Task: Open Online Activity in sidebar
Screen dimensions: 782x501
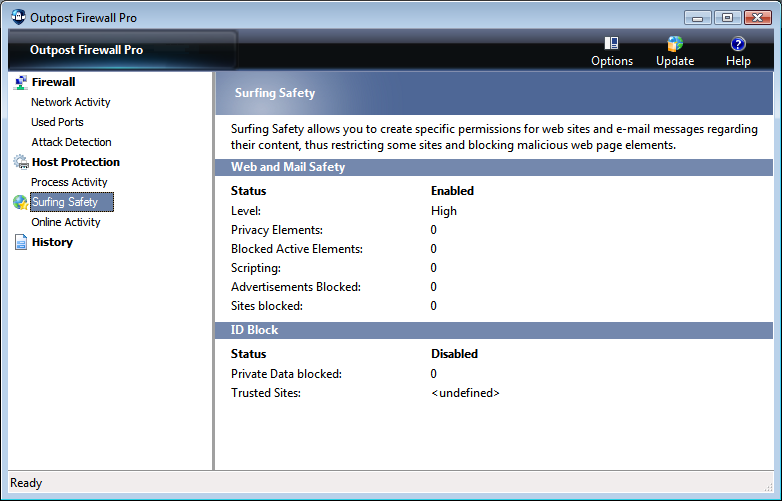Action: coord(66,222)
